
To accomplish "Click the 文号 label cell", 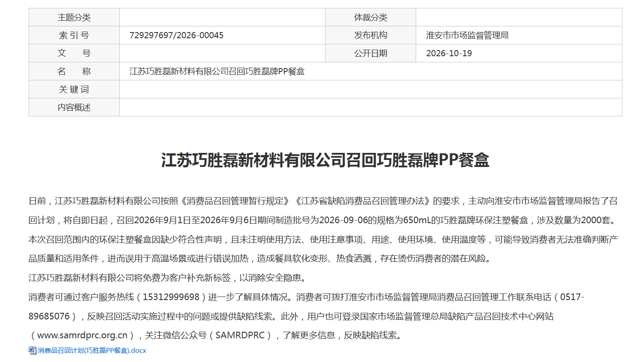I will click(x=74, y=53).
